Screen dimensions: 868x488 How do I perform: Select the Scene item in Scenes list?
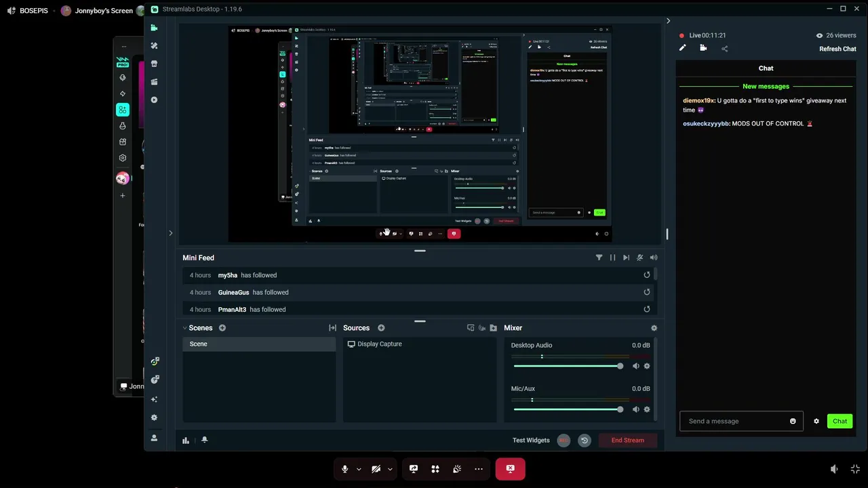click(259, 344)
